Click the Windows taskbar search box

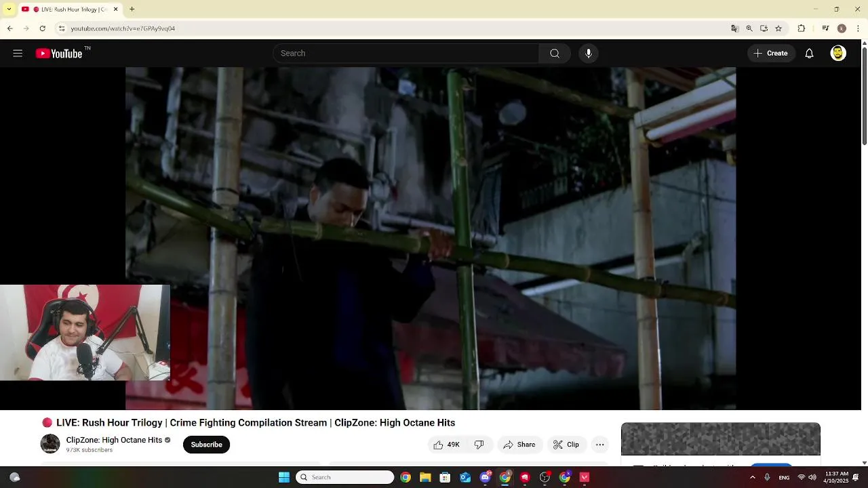pos(344,477)
